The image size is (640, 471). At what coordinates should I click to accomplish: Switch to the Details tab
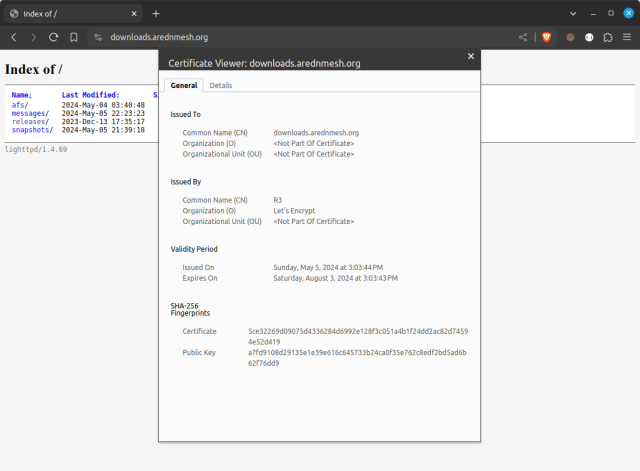pos(221,85)
